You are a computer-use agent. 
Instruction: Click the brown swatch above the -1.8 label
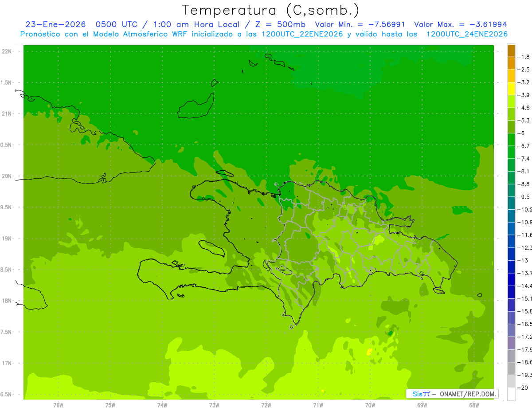pos(511,51)
